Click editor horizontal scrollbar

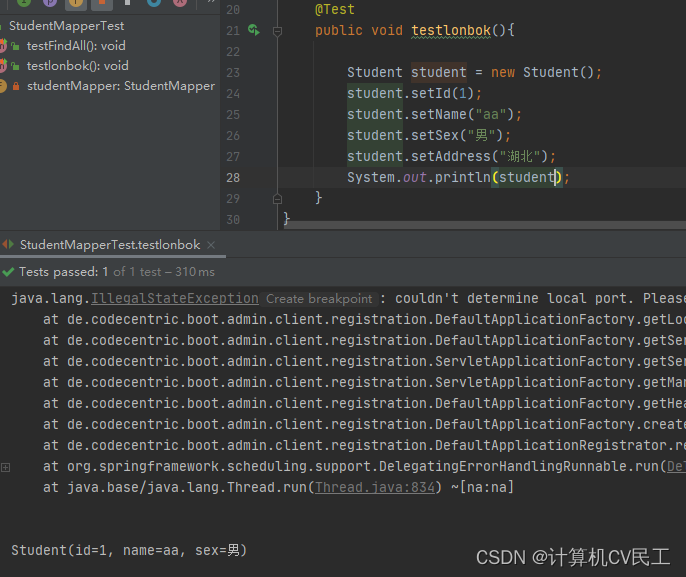click(485, 225)
